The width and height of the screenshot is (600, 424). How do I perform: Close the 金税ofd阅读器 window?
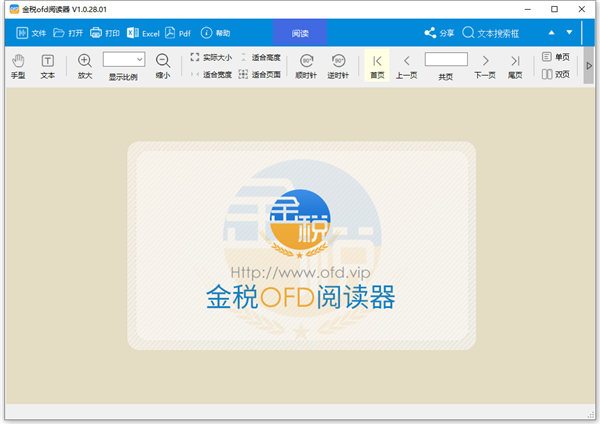point(582,9)
